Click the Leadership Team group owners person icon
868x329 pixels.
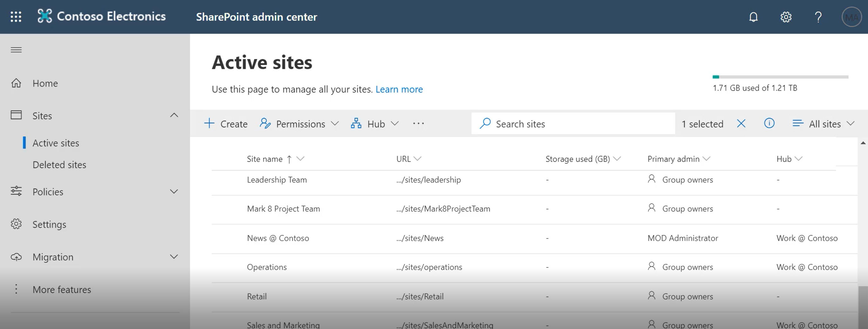pyautogui.click(x=652, y=179)
